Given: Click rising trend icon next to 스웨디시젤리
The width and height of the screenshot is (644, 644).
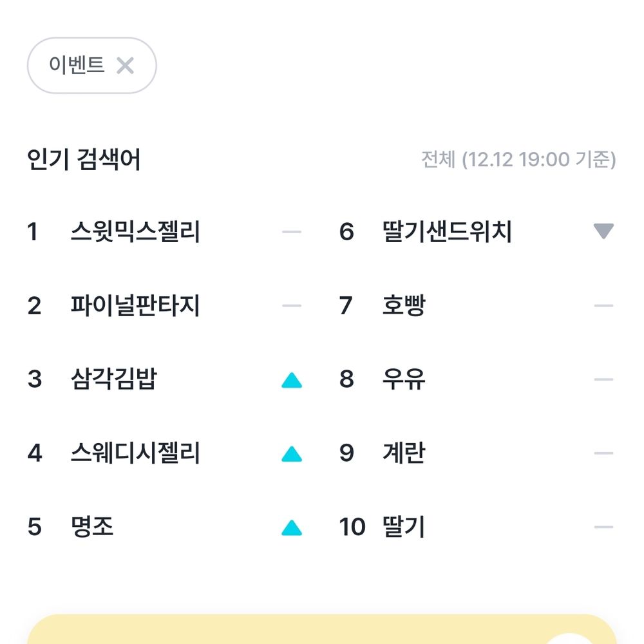Looking at the screenshot, I should [292, 455].
